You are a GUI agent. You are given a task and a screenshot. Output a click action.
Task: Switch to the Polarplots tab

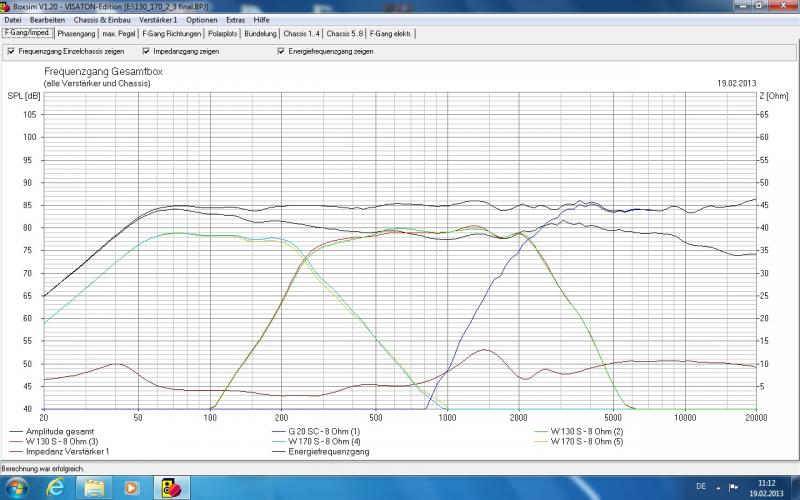223,34
